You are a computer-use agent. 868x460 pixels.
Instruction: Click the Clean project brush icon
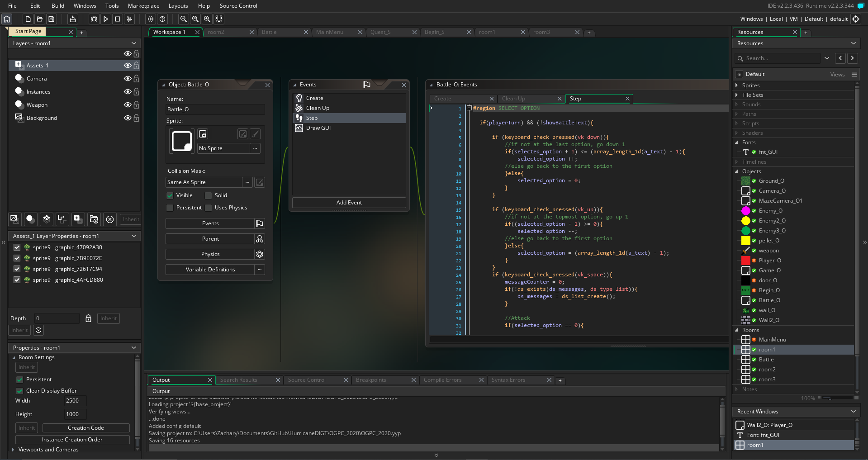click(x=129, y=19)
